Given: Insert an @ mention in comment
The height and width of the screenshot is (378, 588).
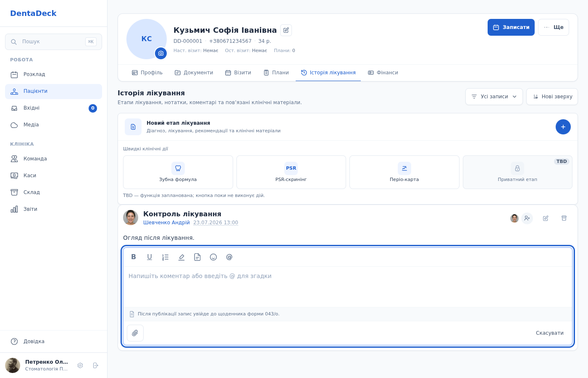Looking at the screenshot, I should point(229,257).
